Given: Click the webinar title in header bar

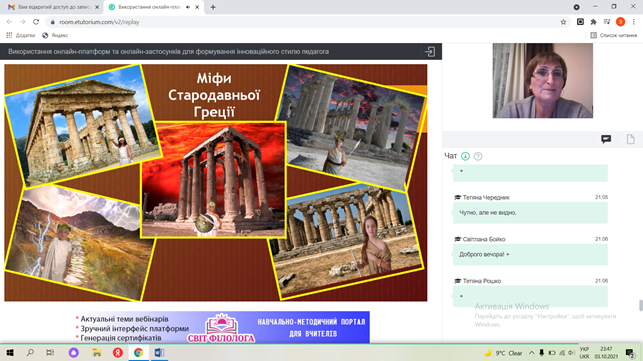Looking at the screenshot, I should [169, 52].
